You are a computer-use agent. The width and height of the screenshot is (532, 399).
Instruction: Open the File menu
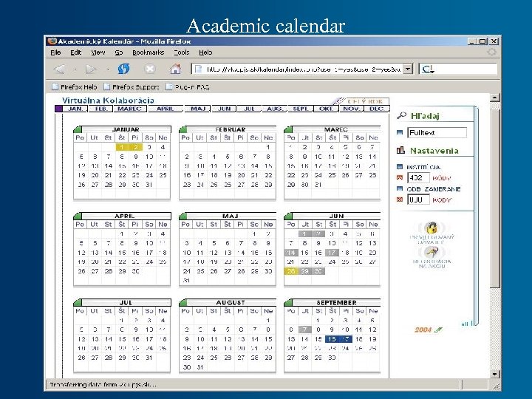coord(55,52)
